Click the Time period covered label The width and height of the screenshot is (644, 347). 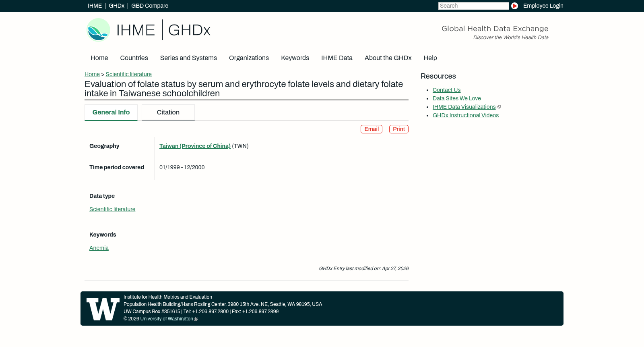tap(117, 167)
